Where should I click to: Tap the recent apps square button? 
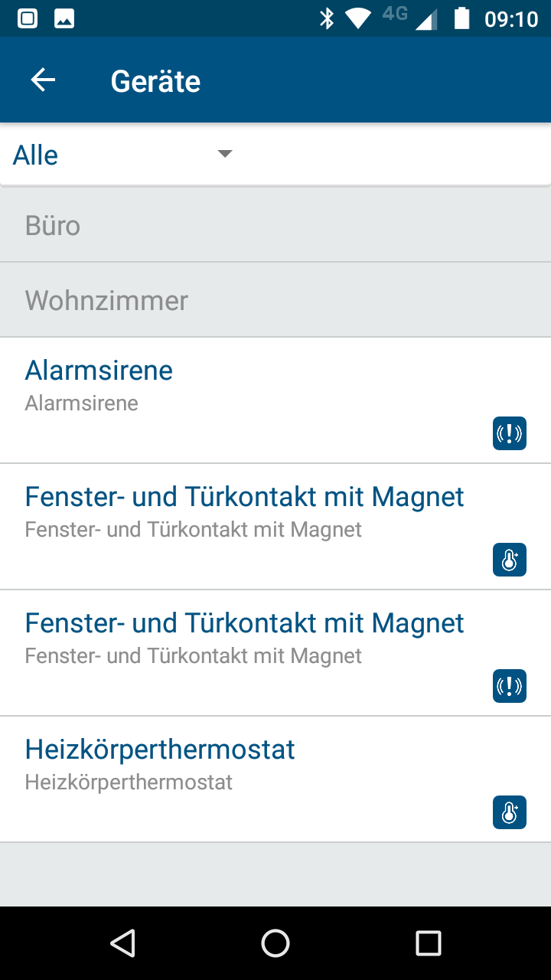tap(429, 943)
